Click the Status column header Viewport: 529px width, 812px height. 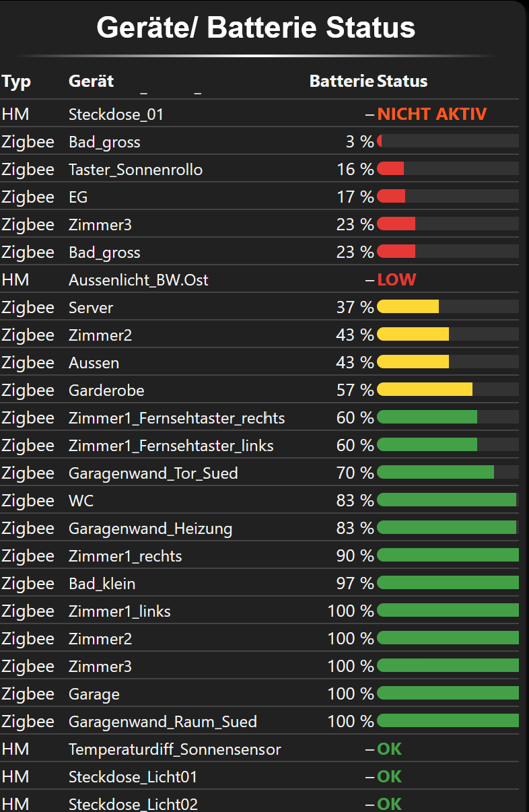pos(402,81)
